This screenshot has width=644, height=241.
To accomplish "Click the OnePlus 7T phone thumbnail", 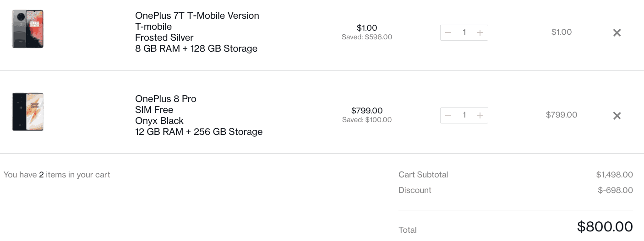I will [27, 29].
